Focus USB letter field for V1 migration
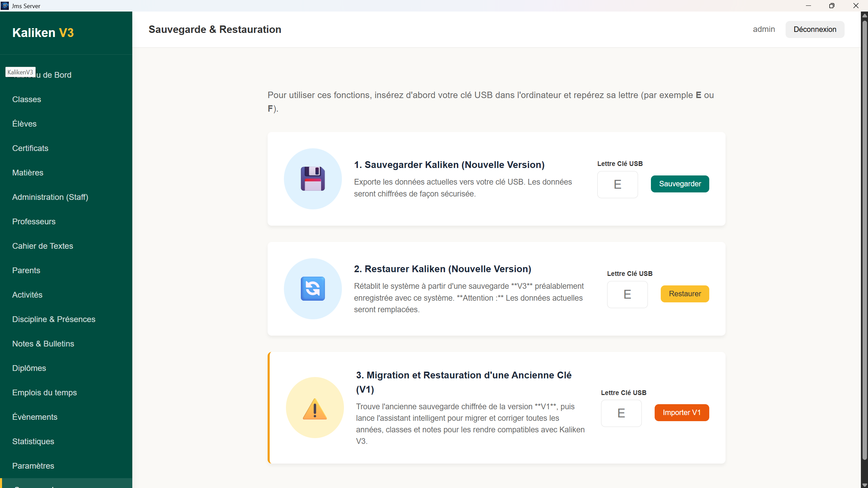 (x=621, y=413)
